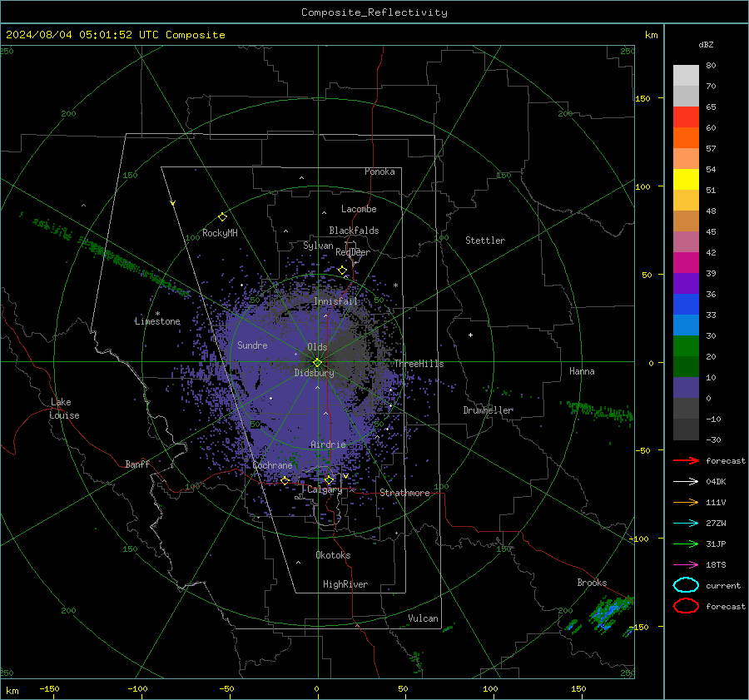Select the slate 10 dBZ color swatch
Image resolution: width=749 pixels, height=700 pixels.
686,387
